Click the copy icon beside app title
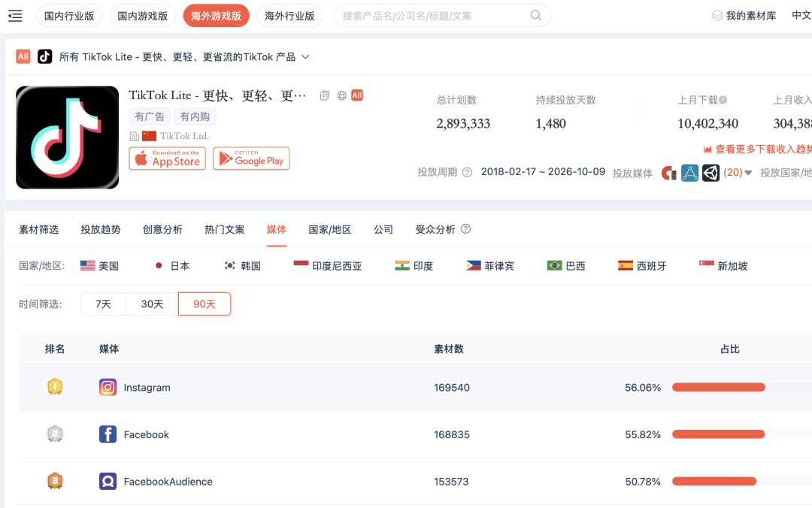Screen dimensions: 812x508 pyautogui.click(x=325, y=95)
